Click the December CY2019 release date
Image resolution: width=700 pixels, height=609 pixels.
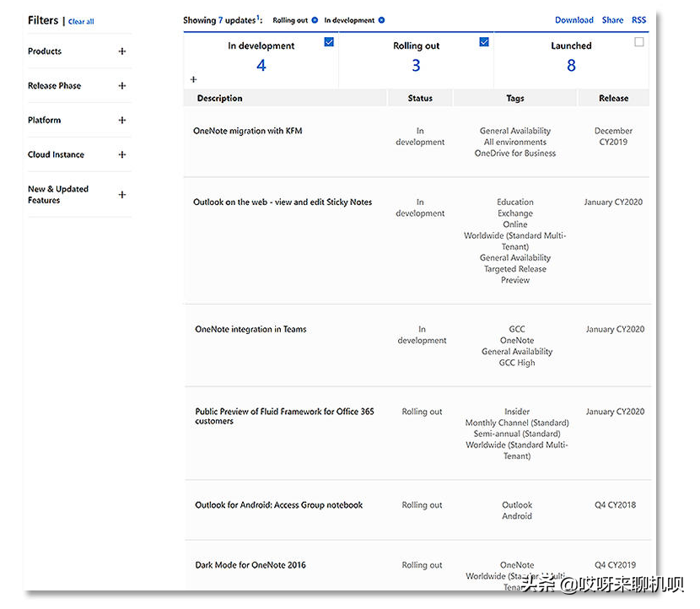coord(613,136)
